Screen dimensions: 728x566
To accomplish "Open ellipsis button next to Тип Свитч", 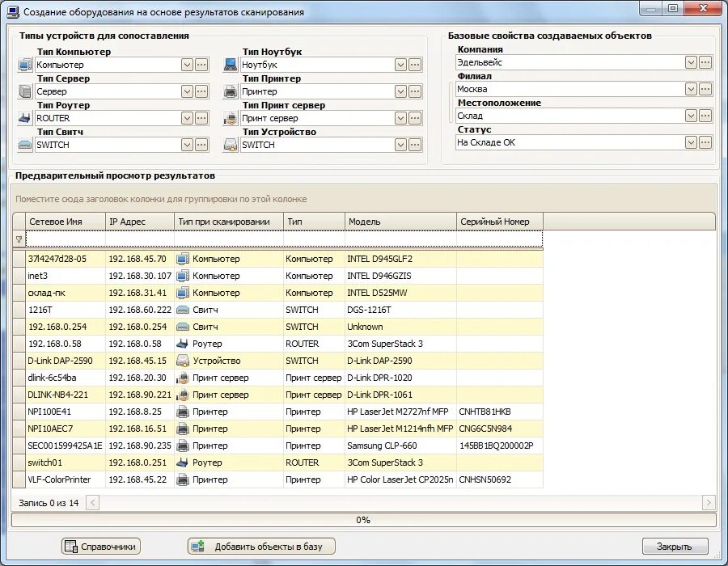I will (x=201, y=145).
